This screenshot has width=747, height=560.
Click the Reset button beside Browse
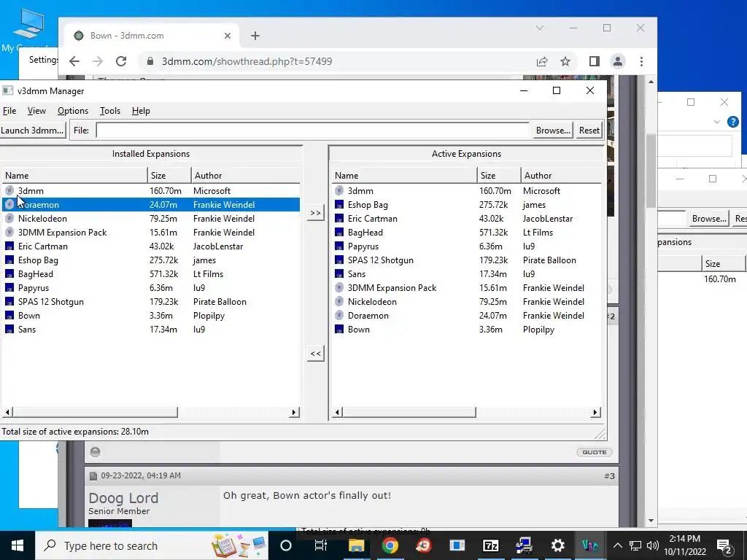point(589,131)
